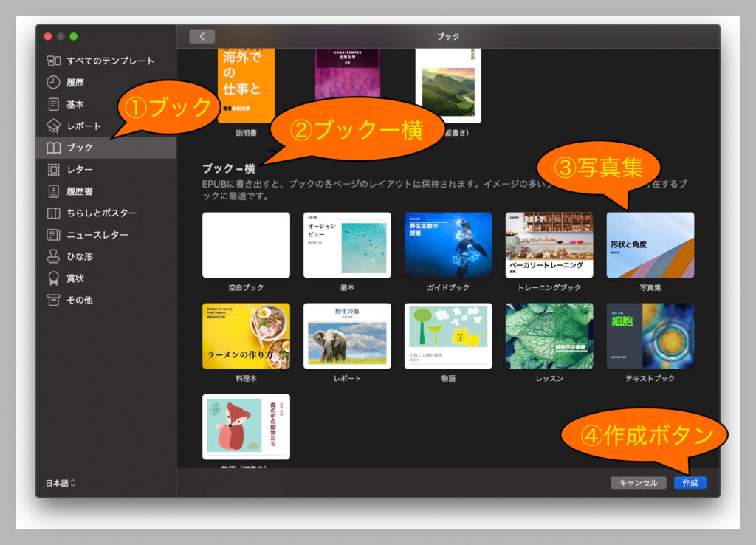Choose the 物語 children's story template
Screen dimensions: 756x545
pos(448,336)
